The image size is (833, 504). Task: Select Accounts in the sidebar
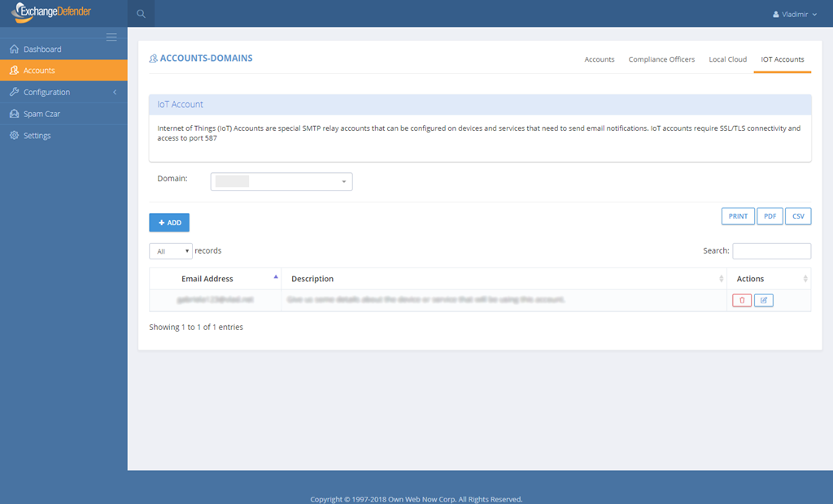39,71
